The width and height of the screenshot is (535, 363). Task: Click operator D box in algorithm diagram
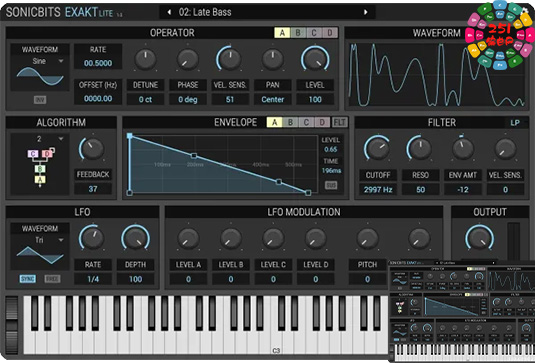click(x=47, y=154)
